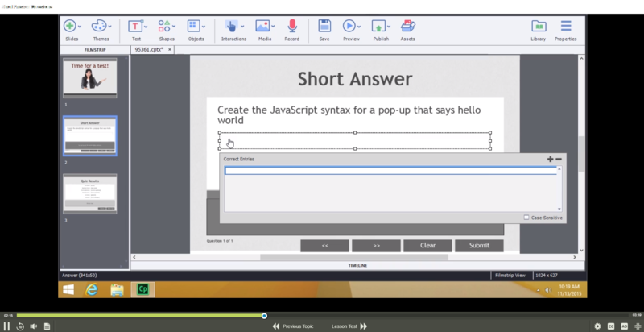Toggle the Properties panel icon
Image resolution: width=644 pixels, height=332 pixels.
pos(566,26)
